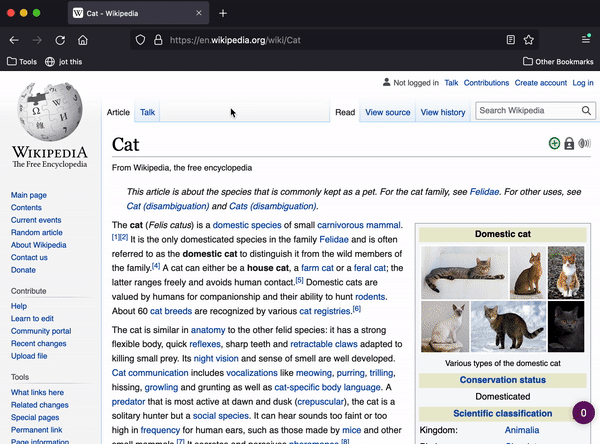Viewport: 600px width, 444px height.
Task: Select the Read tab
Action: tap(345, 112)
